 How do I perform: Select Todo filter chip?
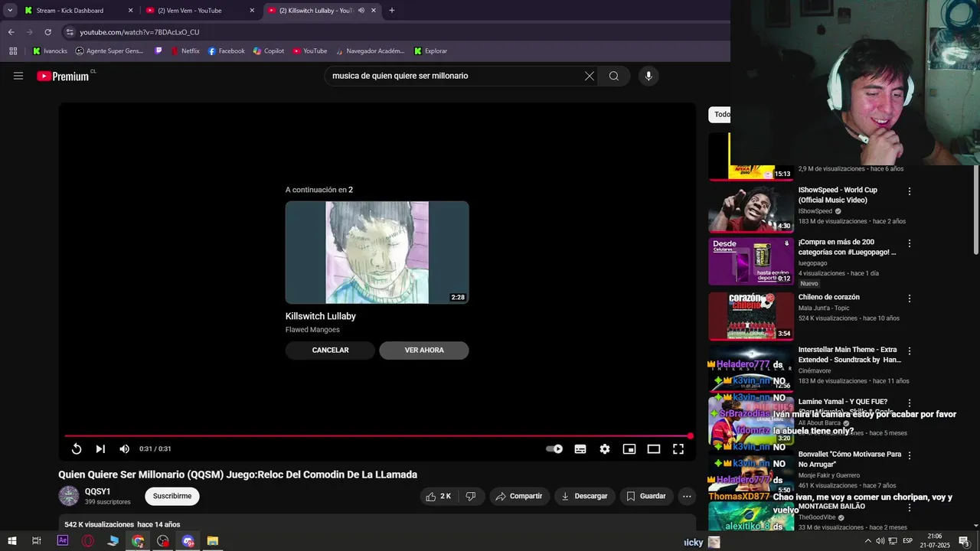720,115
